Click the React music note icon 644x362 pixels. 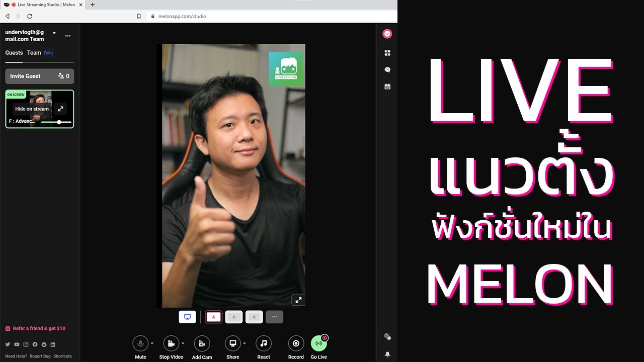pyautogui.click(x=263, y=344)
